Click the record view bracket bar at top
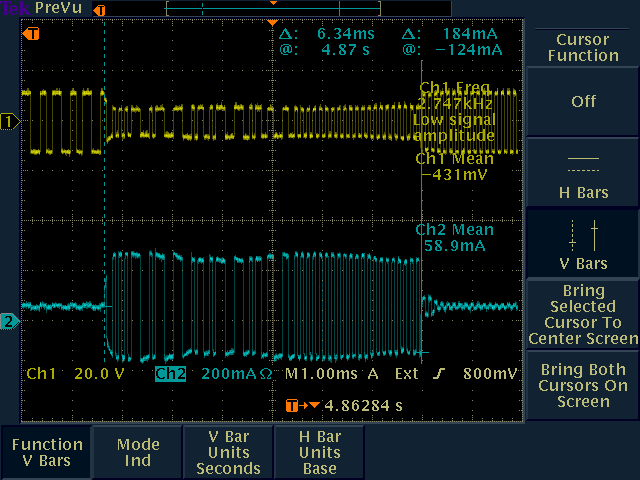This screenshot has width=640, height=480. coord(273,9)
